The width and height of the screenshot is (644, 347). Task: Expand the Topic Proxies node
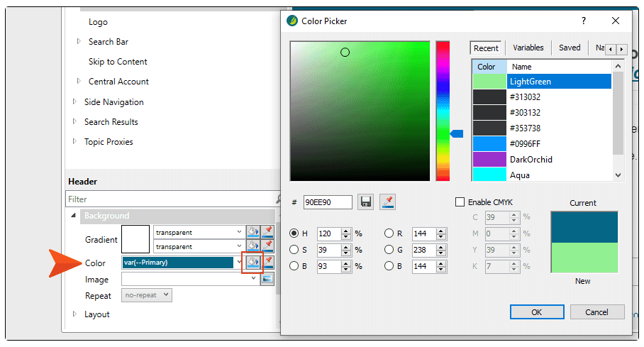[x=74, y=141]
